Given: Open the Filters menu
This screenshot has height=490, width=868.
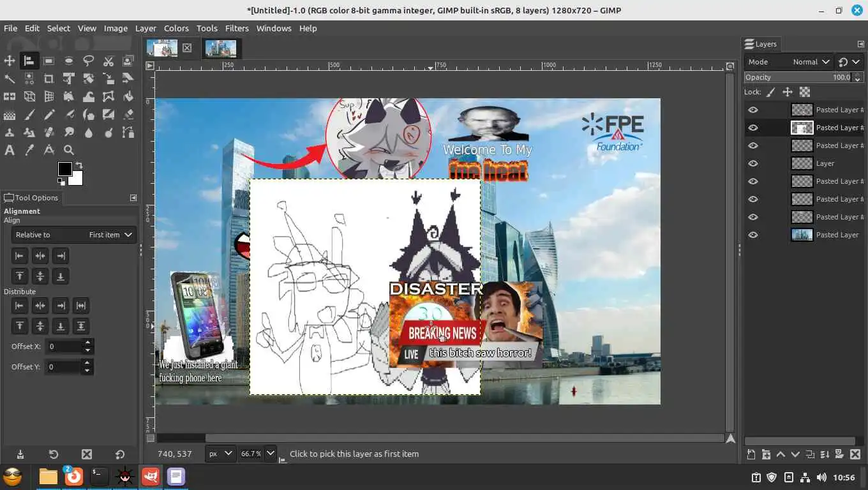Looking at the screenshot, I should 237,28.
